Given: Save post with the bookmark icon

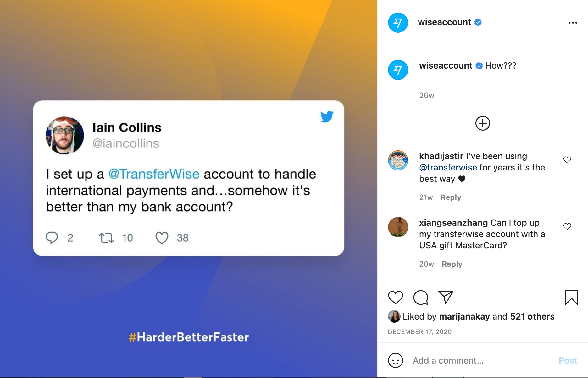Looking at the screenshot, I should tap(571, 297).
